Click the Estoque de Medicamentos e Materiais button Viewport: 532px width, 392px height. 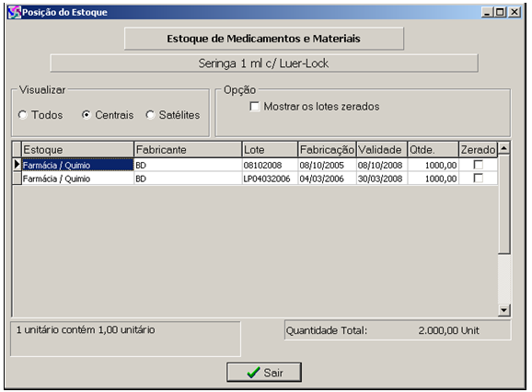pyautogui.click(x=264, y=39)
